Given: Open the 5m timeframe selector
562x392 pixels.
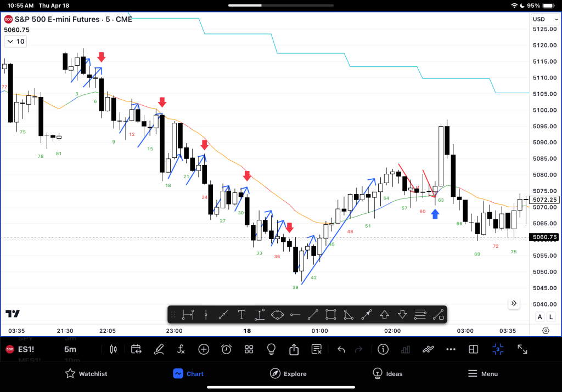Looking at the screenshot, I should pos(70,349).
